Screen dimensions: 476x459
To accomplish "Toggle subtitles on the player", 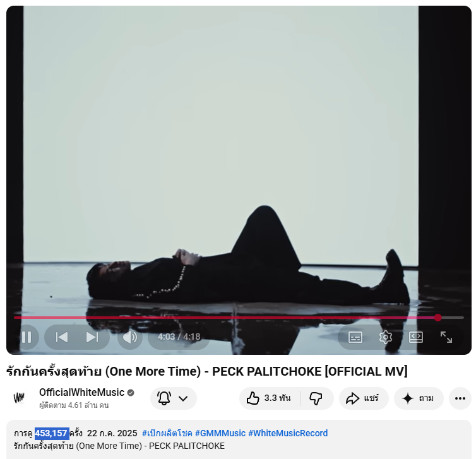I will 355,337.
